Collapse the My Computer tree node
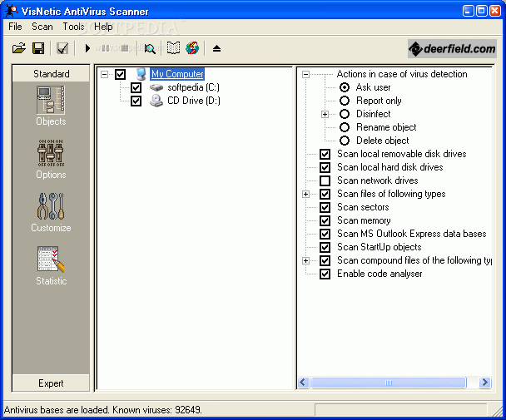506x420 pixels. pos(104,75)
